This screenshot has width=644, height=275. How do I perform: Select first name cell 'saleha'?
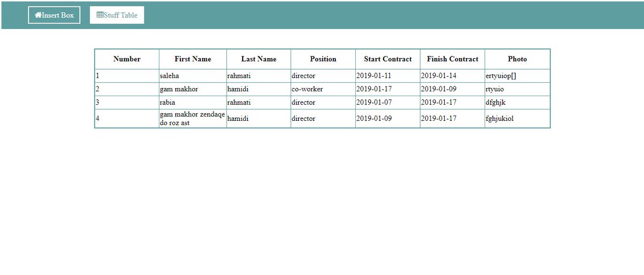click(193, 76)
